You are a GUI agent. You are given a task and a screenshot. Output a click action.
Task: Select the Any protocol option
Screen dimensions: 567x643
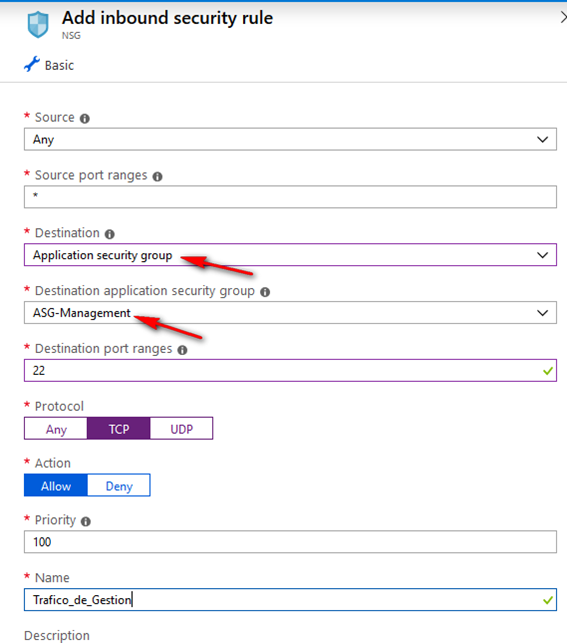pyautogui.click(x=56, y=429)
